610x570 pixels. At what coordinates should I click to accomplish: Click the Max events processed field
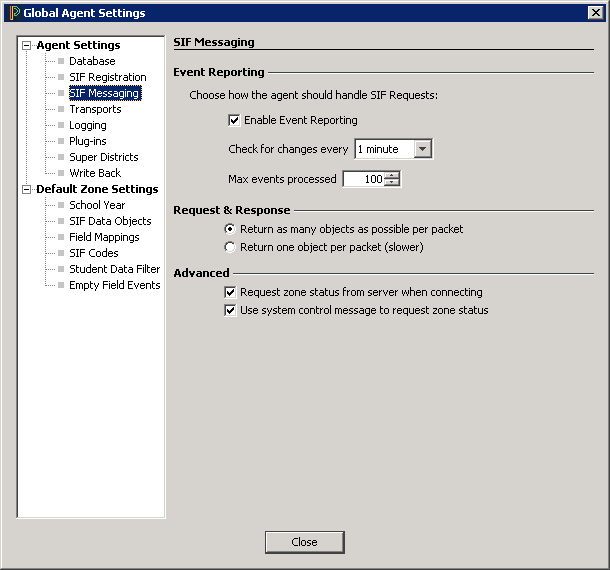(363, 180)
